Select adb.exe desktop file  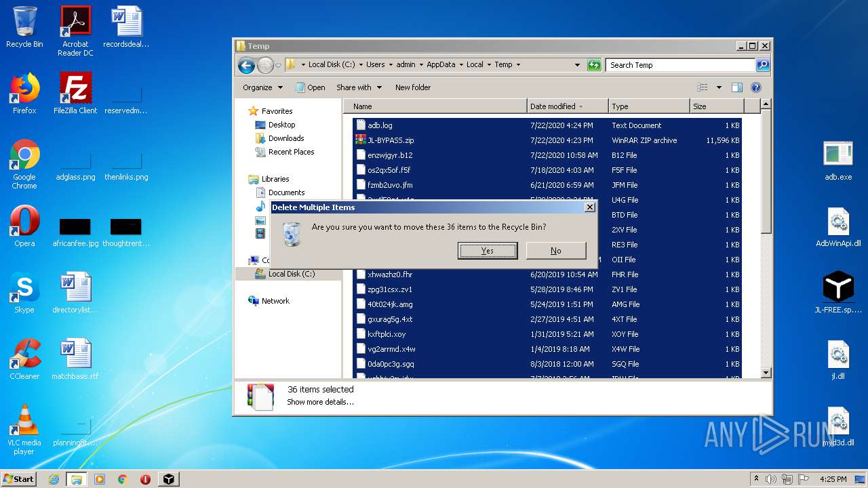[838, 161]
